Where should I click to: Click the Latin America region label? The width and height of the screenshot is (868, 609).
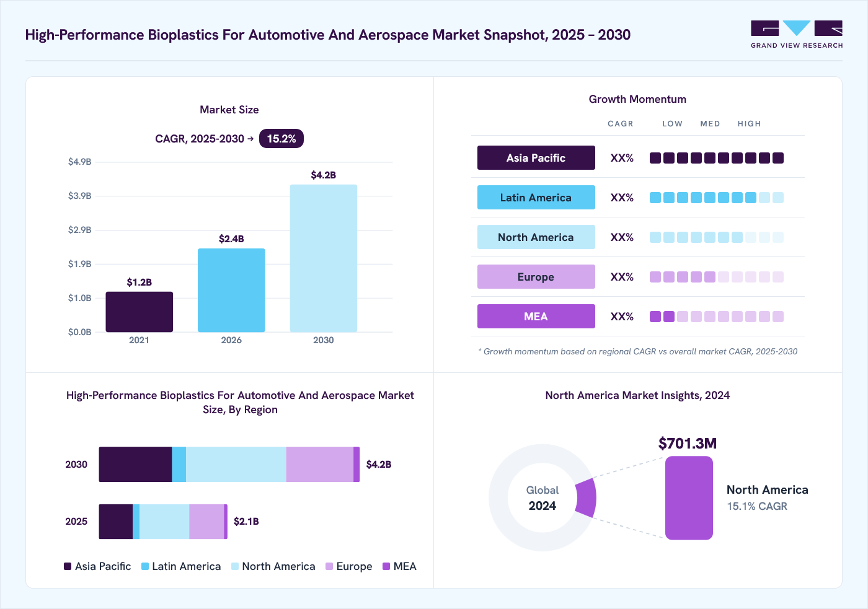click(x=536, y=198)
